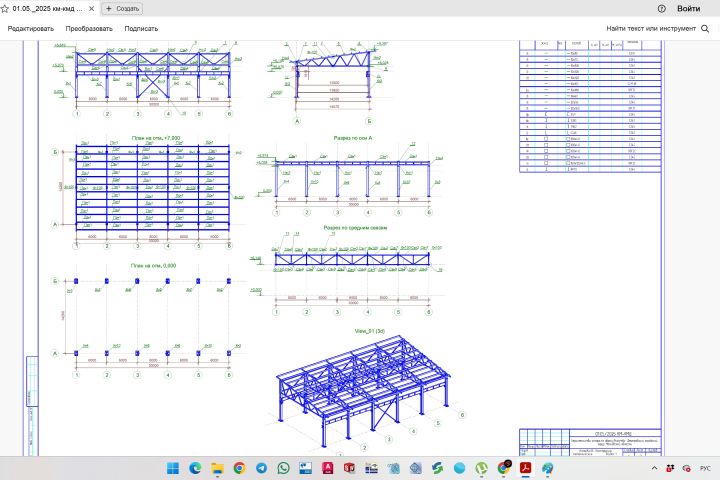This screenshot has width=720, height=480.
Task: Open the Редактировать menu
Action: pyautogui.click(x=31, y=28)
